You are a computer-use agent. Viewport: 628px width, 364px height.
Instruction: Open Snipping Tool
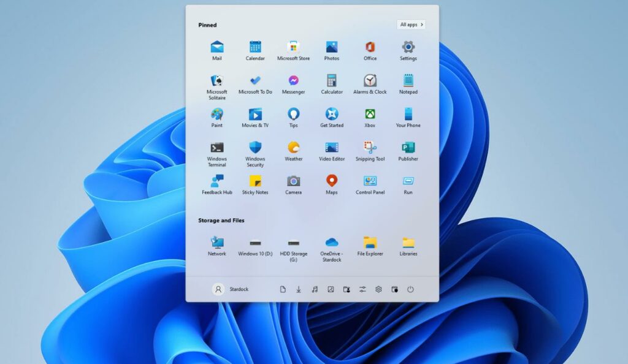point(370,151)
